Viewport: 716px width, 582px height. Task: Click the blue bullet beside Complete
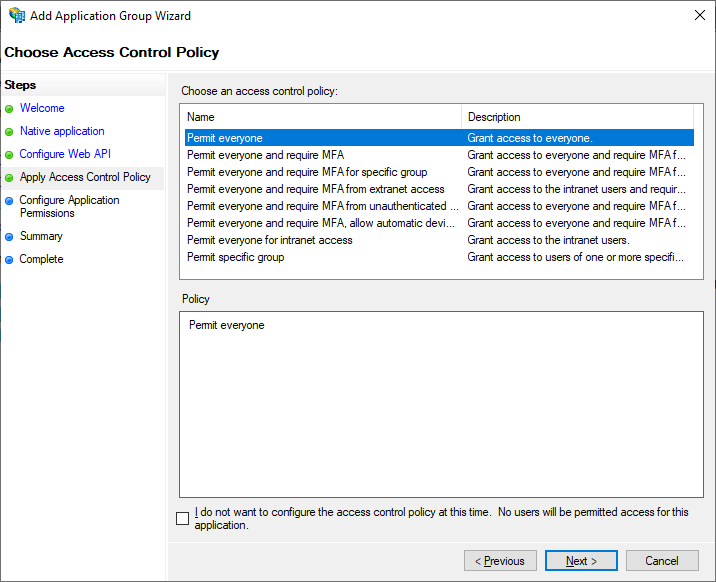click(x=9, y=260)
